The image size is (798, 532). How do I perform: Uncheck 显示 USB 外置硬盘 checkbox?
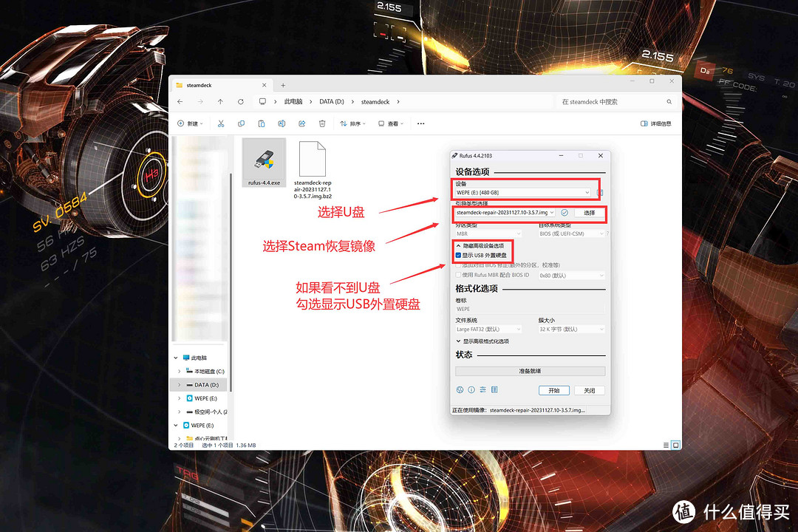click(459, 256)
